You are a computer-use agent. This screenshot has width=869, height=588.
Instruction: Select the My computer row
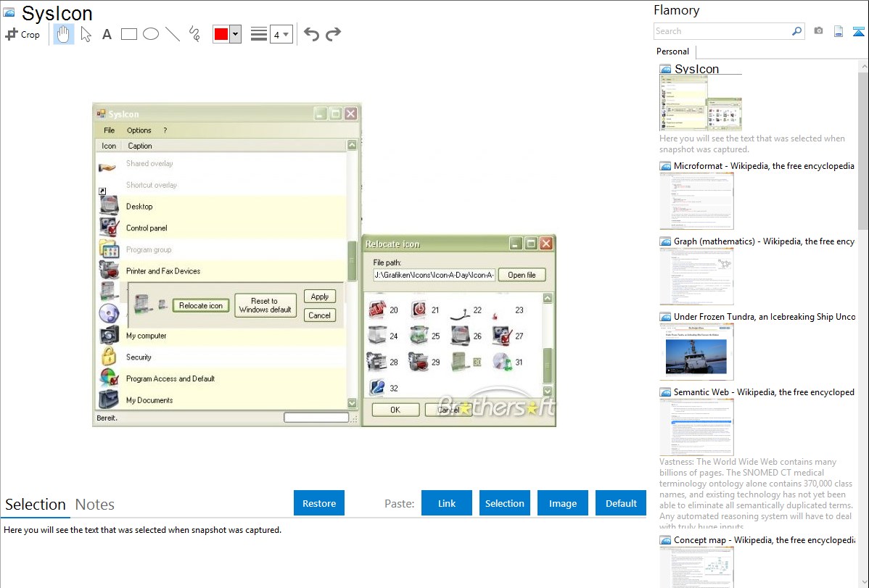222,336
